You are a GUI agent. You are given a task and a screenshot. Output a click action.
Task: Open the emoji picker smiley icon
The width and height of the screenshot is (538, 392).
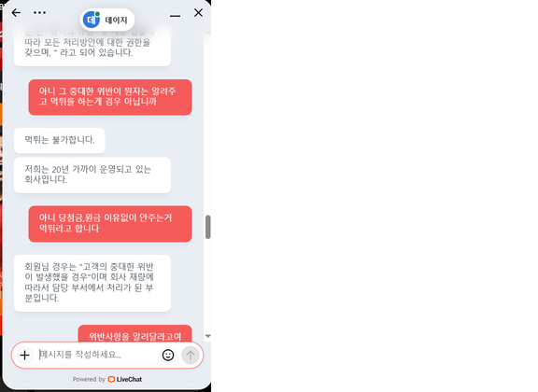(168, 355)
